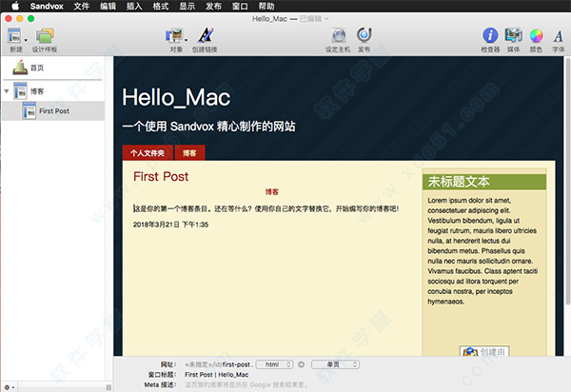Click the Publish toolbar icon
571x392 pixels.
click(364, 35)
